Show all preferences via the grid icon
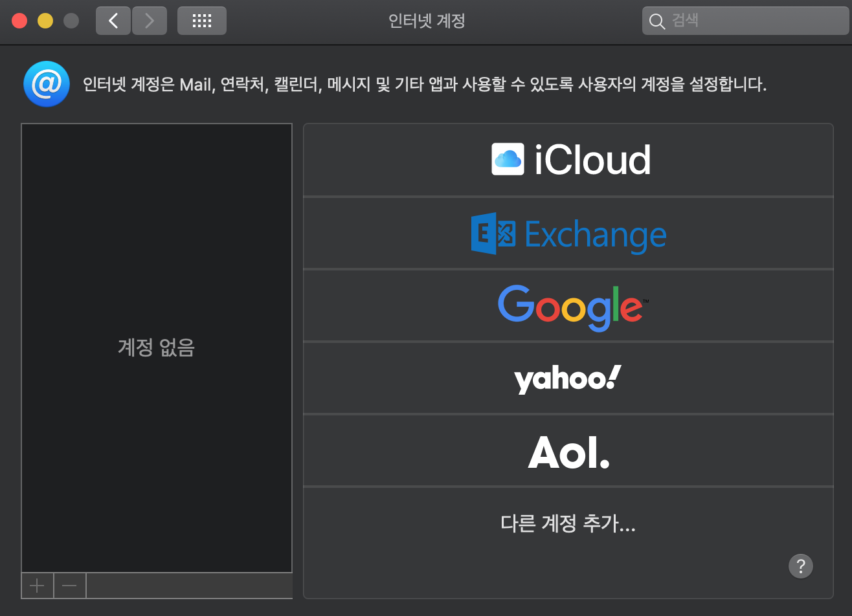Viewport: 852px width, 616px height. click(202, 21)
